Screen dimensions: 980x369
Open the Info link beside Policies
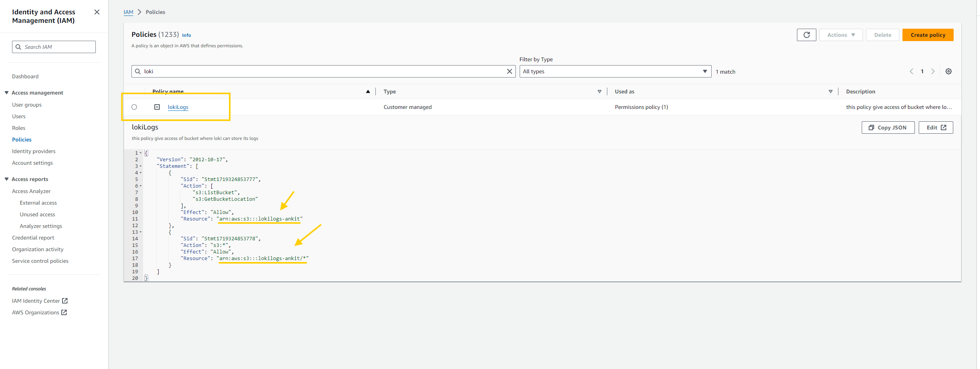coord(187,35)
